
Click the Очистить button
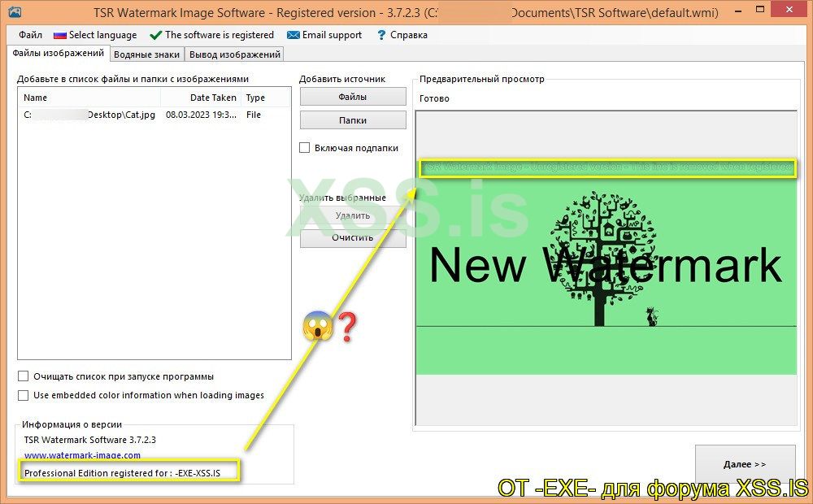point(353,237)
